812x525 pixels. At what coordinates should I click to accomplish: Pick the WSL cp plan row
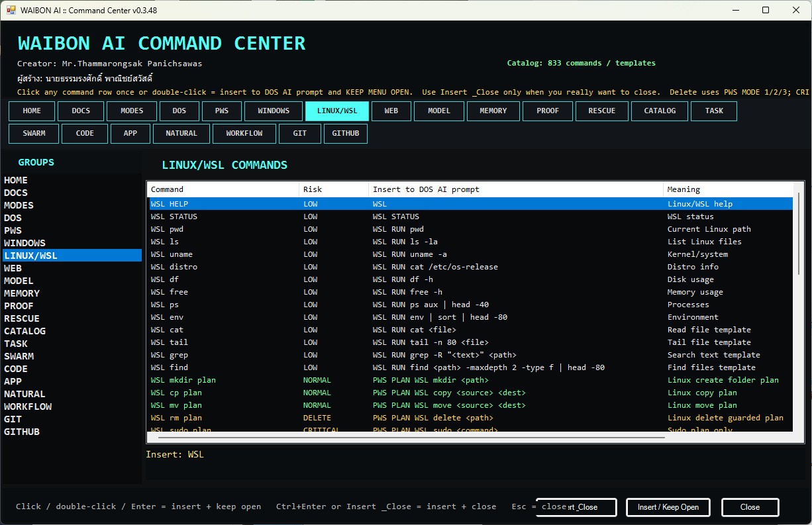pos(470,393)
